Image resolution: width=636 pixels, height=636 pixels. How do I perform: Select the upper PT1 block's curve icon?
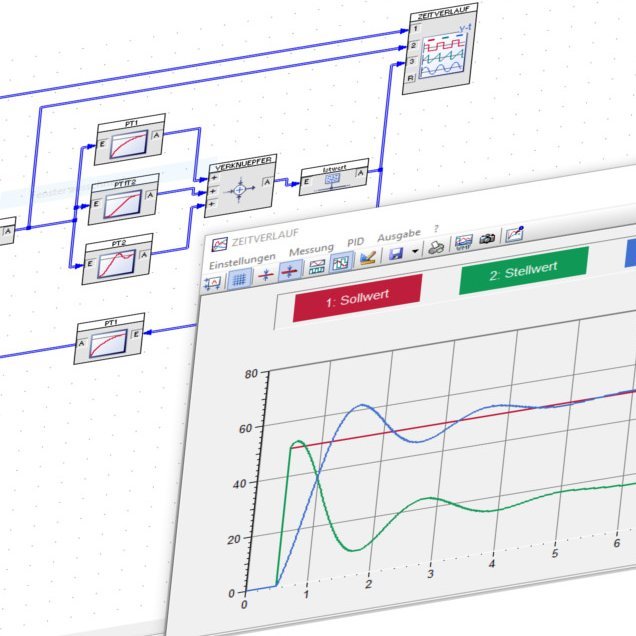coord(129,145)
